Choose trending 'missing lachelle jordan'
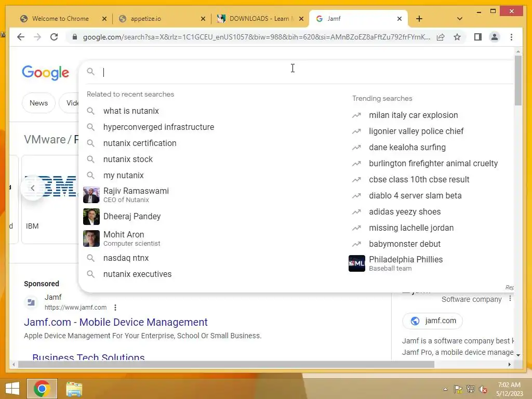 coord(411,228)
